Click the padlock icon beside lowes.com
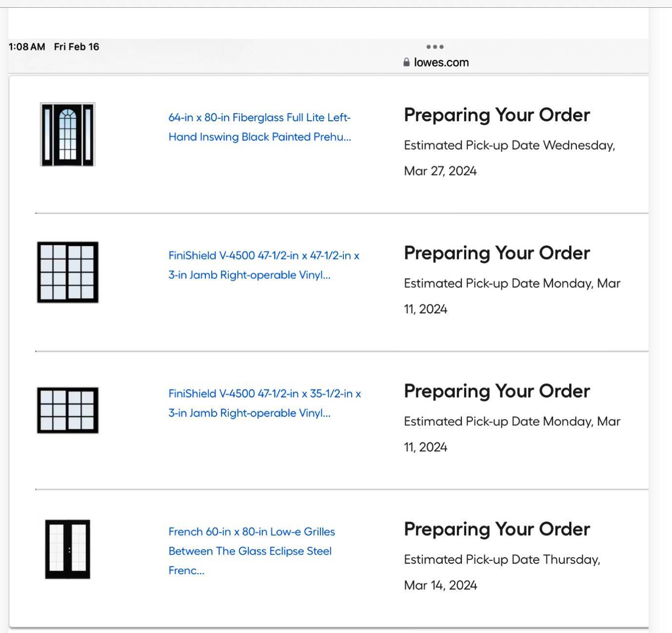 pos(407,62)
